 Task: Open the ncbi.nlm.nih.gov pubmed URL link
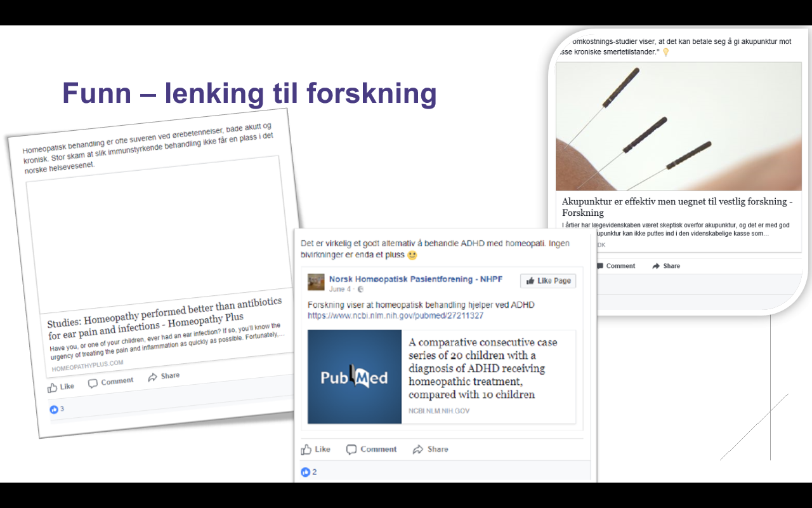(396, 316)
